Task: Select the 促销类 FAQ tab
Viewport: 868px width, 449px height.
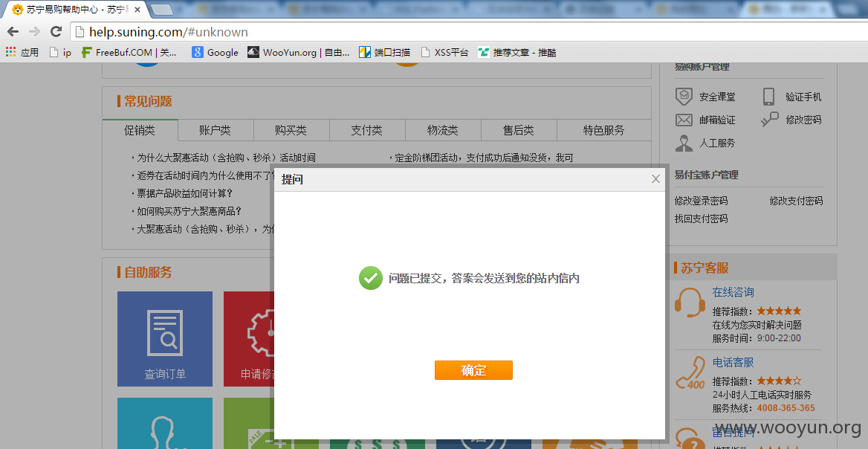Action: (140, 130)
